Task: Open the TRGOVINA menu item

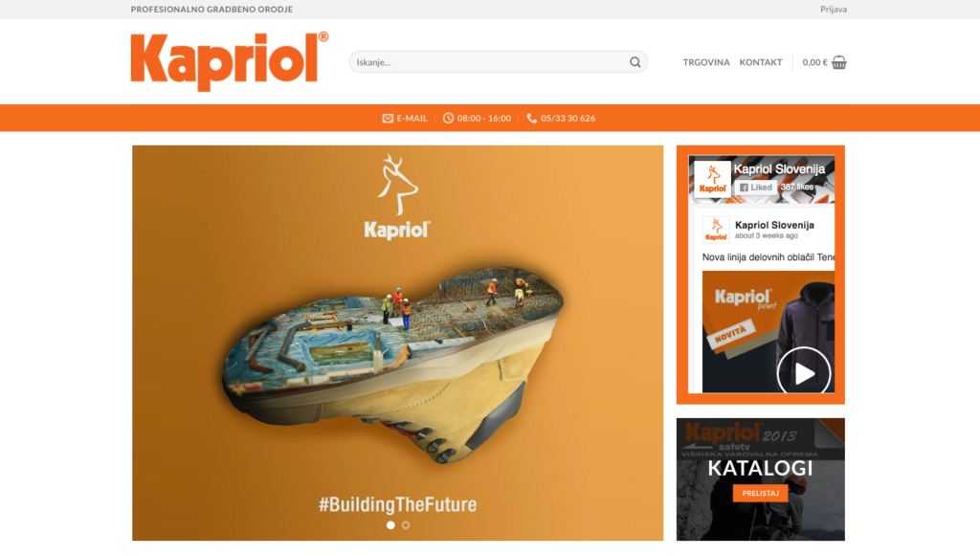Action: (x=706, y=62)
